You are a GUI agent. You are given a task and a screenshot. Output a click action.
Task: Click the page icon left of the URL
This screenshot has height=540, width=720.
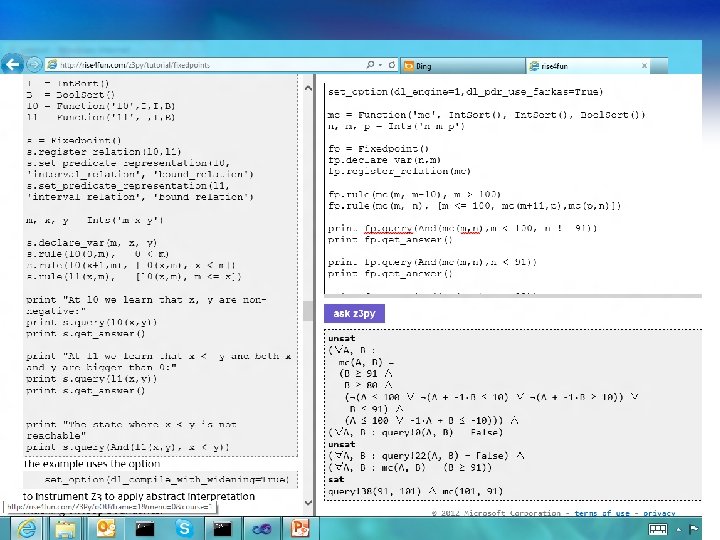pyautogui.click(x=52, y=65)
